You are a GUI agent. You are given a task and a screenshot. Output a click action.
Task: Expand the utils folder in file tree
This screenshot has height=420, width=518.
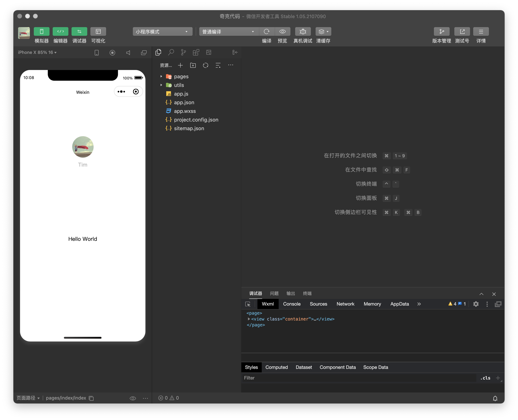point(161,85)
